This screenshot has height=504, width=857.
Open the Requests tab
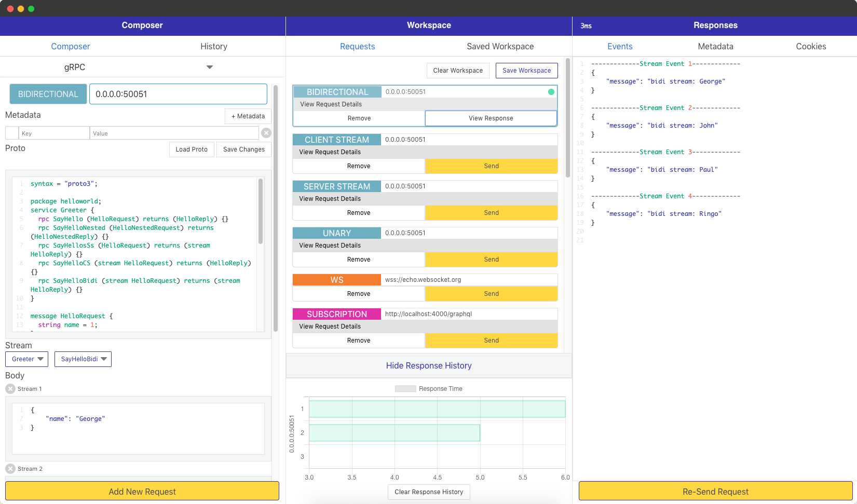tap(357, 46)
